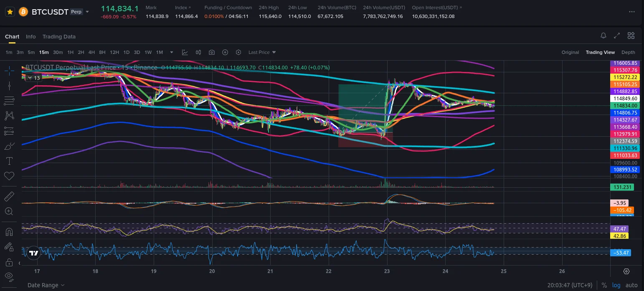Toggle hide all drawings eye icon
Image resolution: width=644 pixels, height=291 pixels.
tap(9, 276)
